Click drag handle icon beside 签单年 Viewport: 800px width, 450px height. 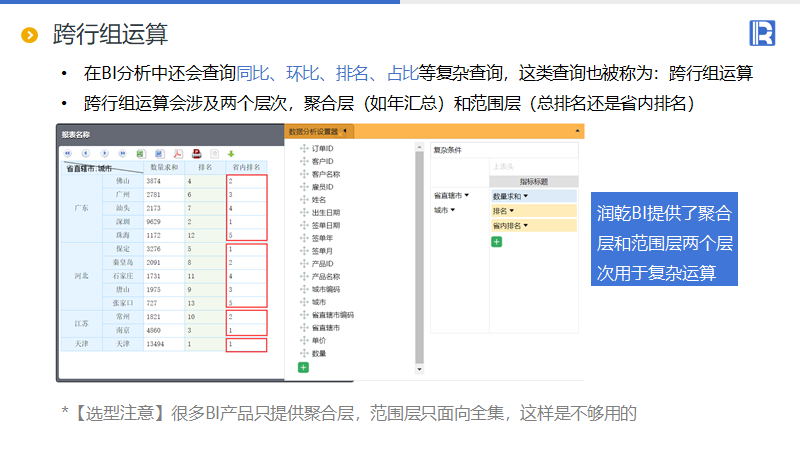point(304,238)
